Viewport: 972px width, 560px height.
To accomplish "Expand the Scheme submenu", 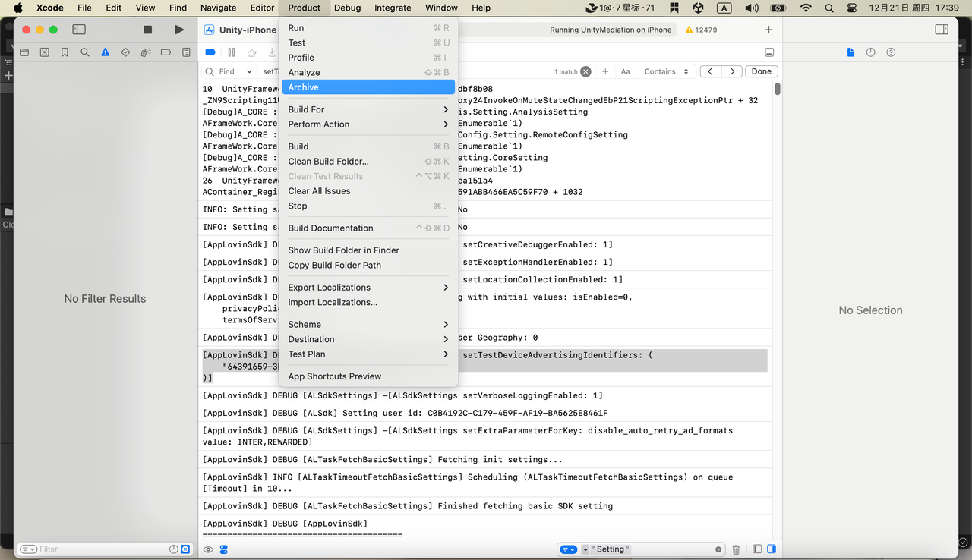I will [368, 324].
